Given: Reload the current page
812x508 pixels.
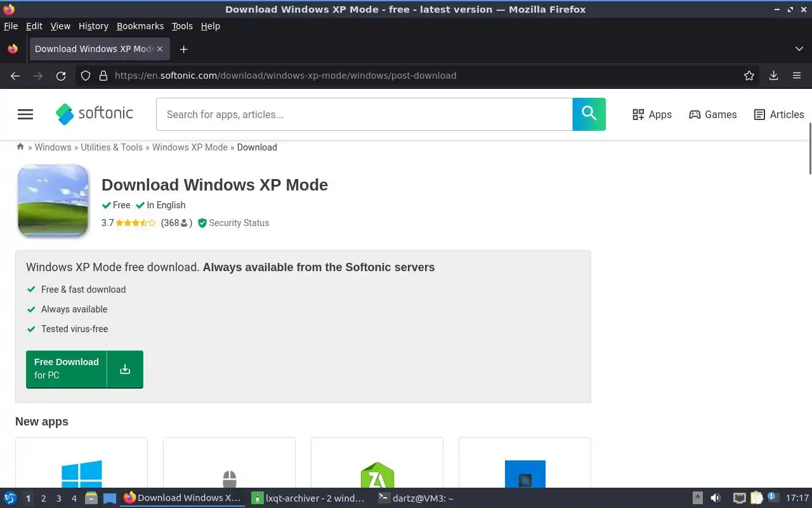Looking at the screenshot, I should click(x=61, y=76).
